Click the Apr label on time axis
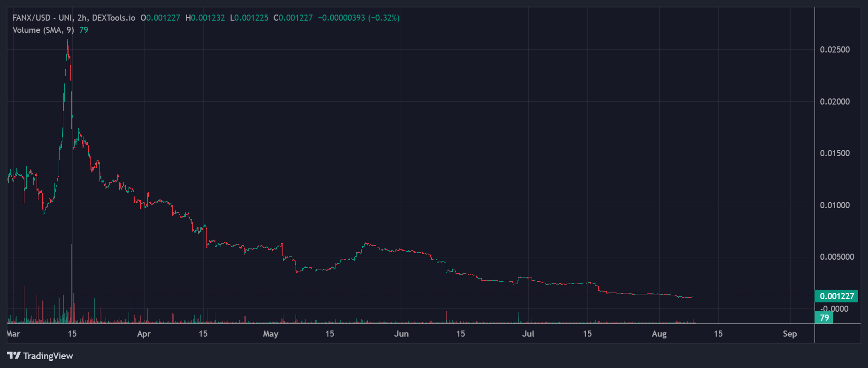 [144, 334]
